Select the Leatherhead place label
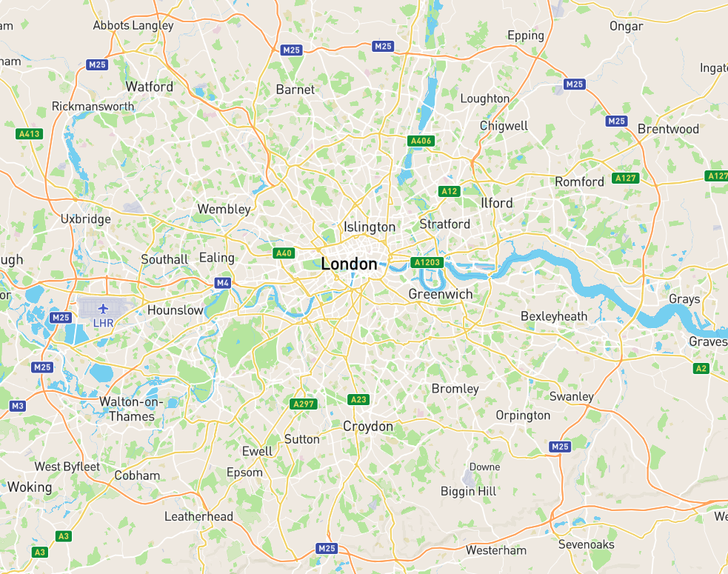The height and width of the screenshot is (574, 728). [198, 516]
